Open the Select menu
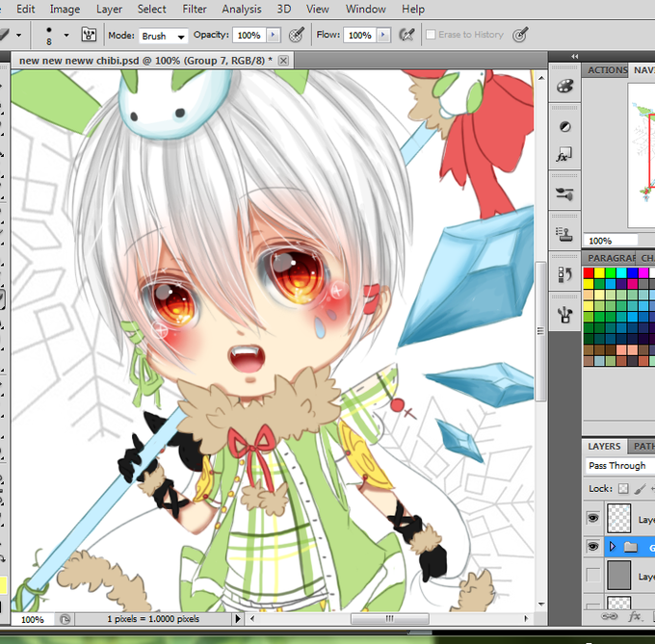This screenshot has height=644, width=655. click(x=151, y=10)
